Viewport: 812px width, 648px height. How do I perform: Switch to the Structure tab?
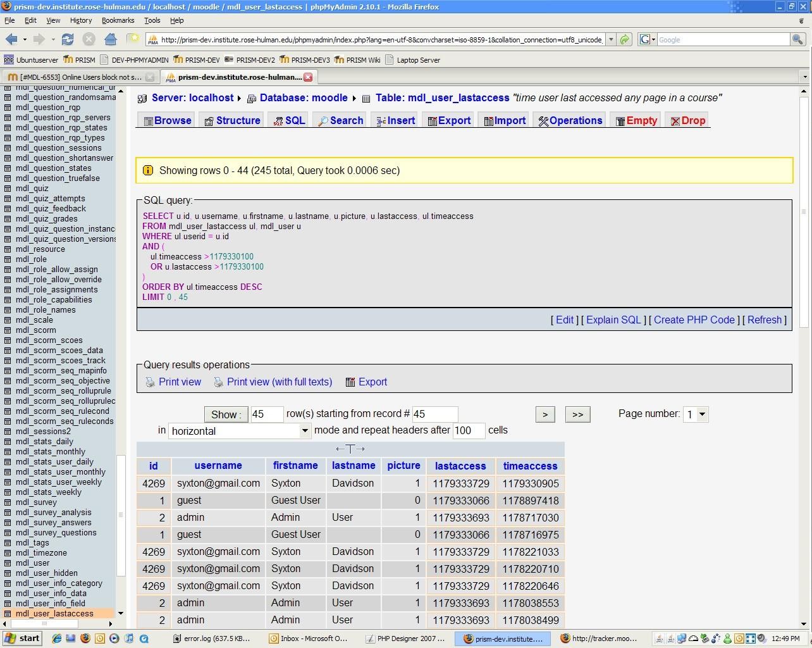232,121
